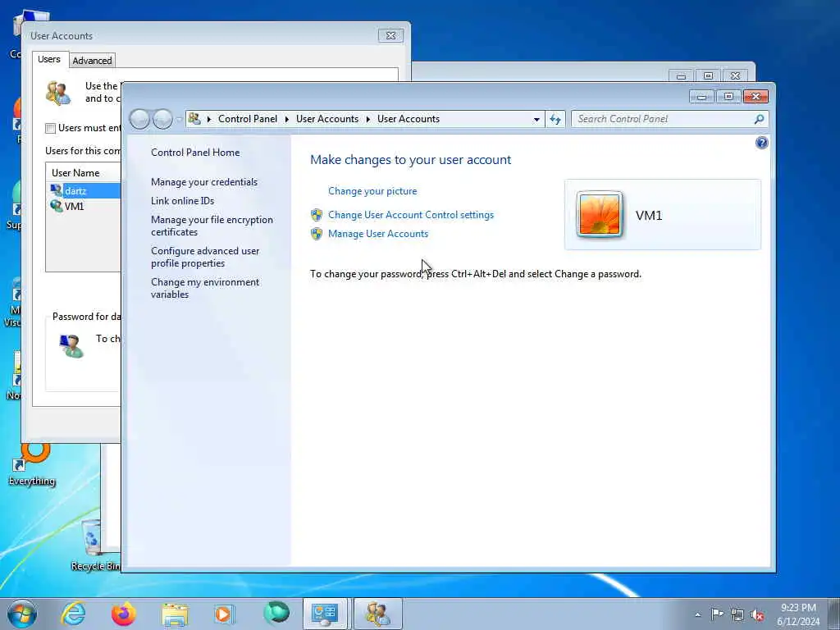Click the muted volume tray icon

[757, 615]
